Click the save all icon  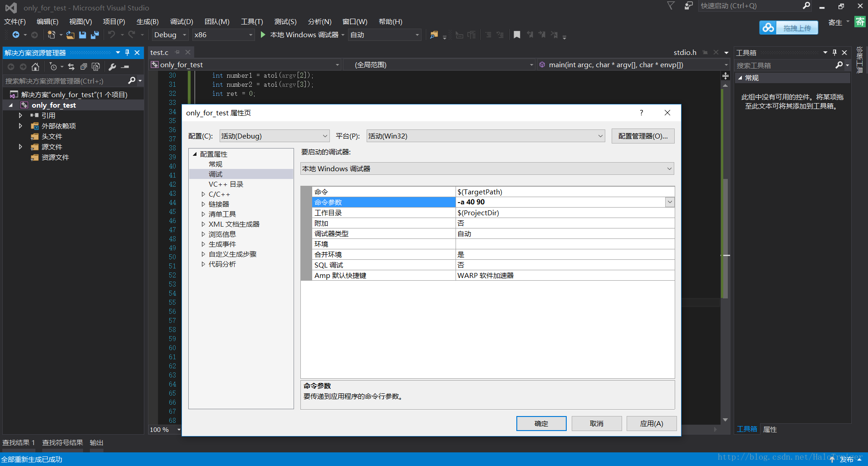click(x=95, y=35)
